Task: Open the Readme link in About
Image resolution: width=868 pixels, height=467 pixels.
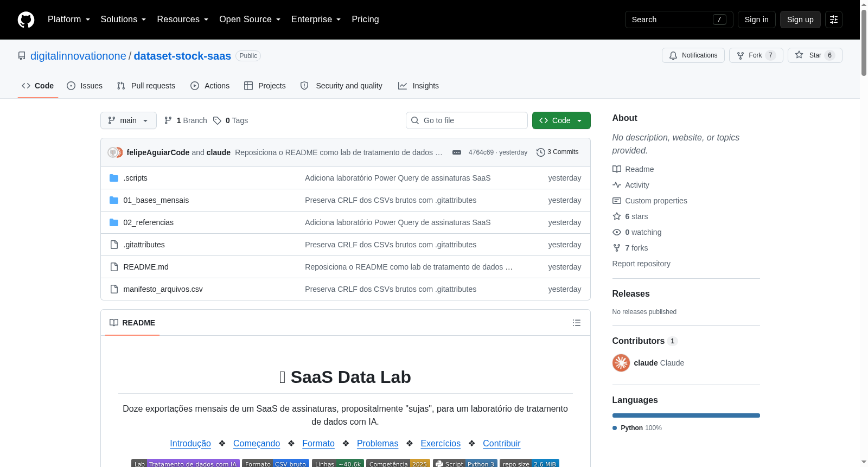Action: 633,169
